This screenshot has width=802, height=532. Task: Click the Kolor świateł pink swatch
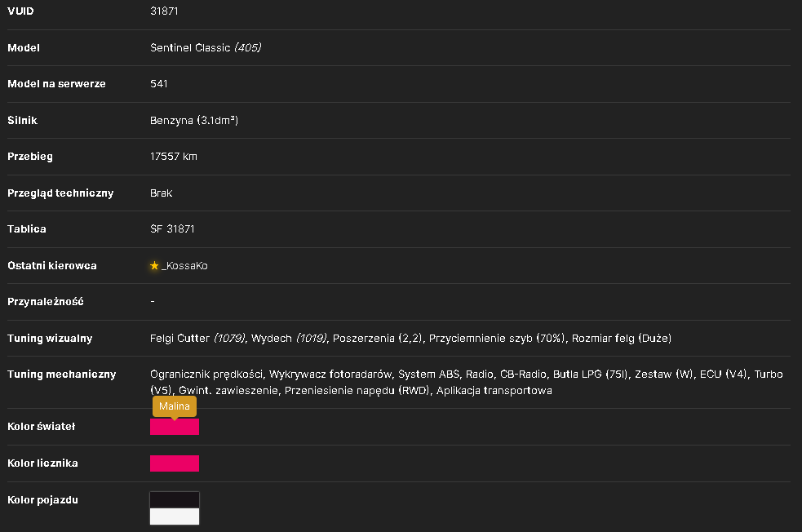click(175, 427)
